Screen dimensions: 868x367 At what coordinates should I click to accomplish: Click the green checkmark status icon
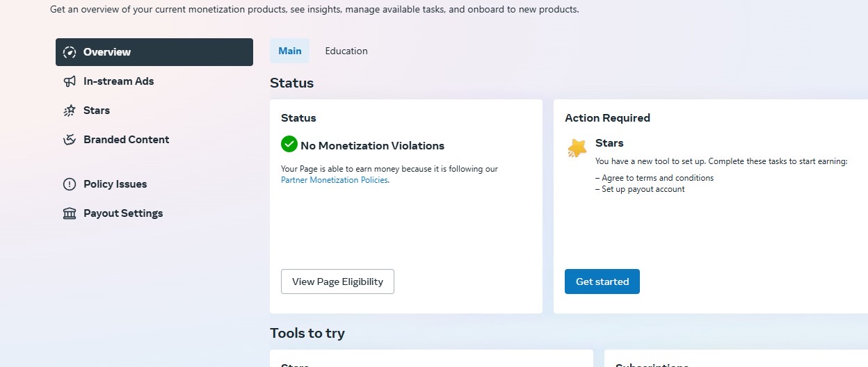(289, 144)
